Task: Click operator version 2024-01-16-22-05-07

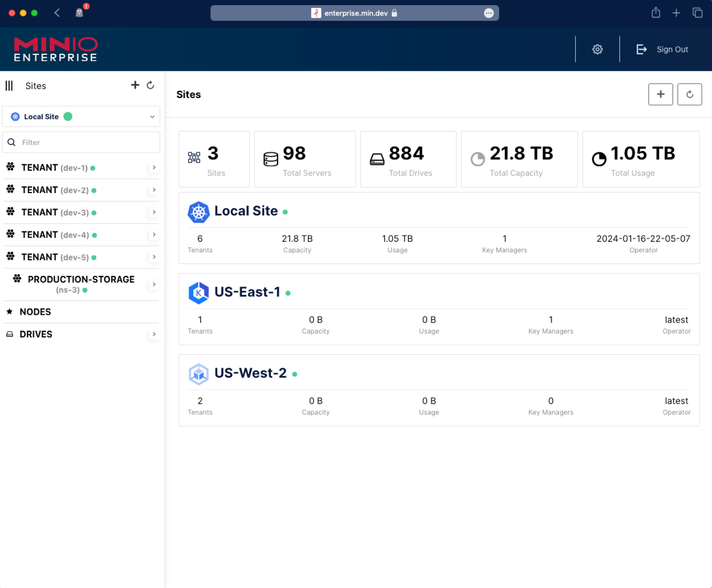Action: point(643,239)
